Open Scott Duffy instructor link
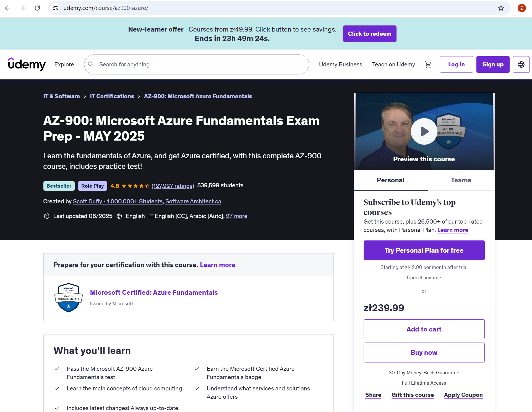This screenshot has width=532, height=412. click(118, 201)
